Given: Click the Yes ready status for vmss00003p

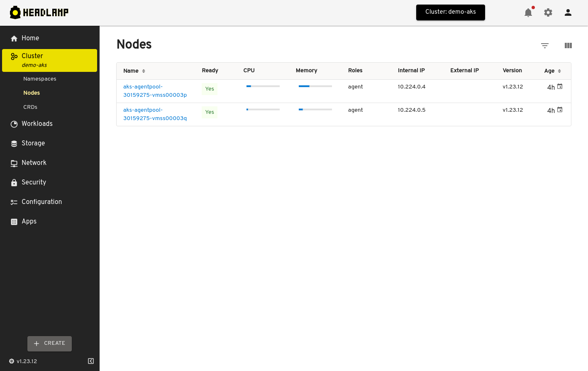Looking at the screenshot, I should pos(210,89).
